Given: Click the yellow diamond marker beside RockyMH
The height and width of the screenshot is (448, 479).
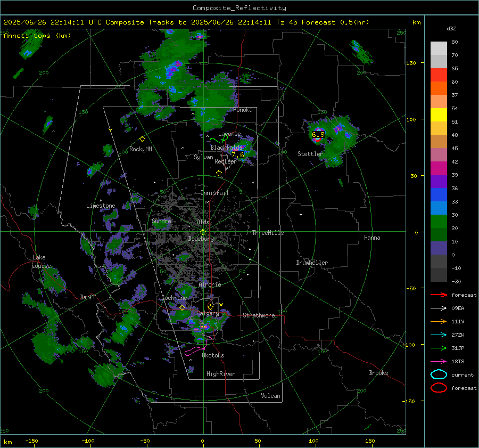Looking at the screenshot, I should click(142, 139).
